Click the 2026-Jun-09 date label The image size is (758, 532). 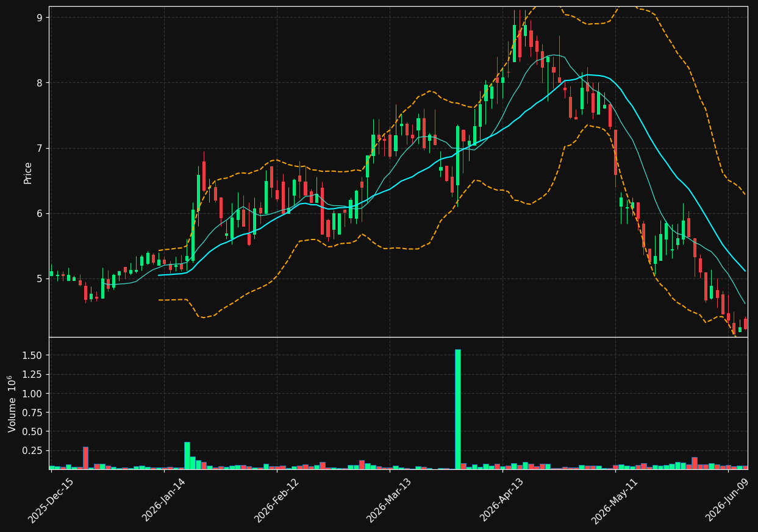click(x=728, y=500)
